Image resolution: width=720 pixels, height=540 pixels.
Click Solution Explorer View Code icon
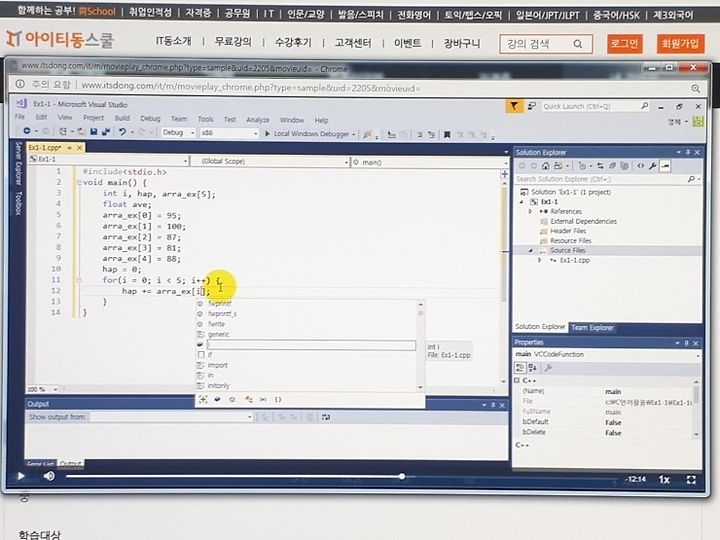[x=640, y=166]
